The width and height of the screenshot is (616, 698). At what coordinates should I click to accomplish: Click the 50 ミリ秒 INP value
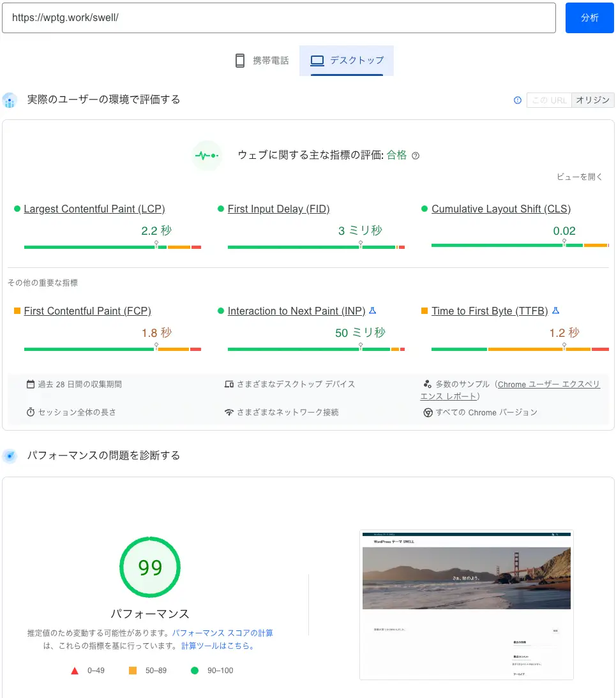pos(360,333)
